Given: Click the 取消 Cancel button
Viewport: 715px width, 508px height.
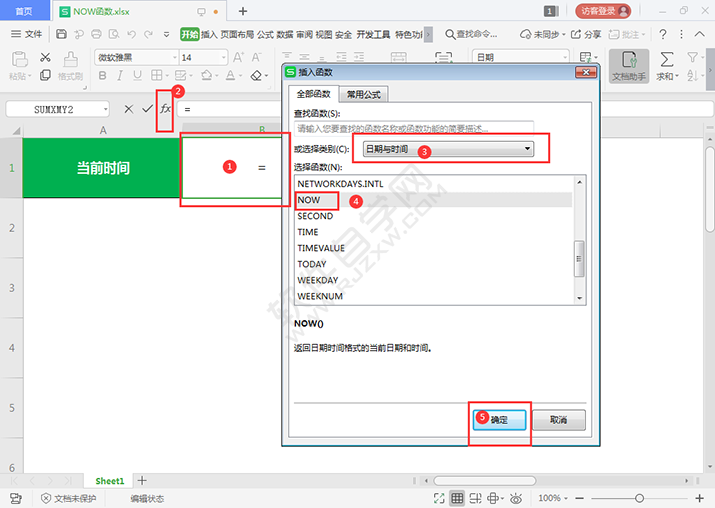Looking at the screenshot, I should (x=559, y=420).
